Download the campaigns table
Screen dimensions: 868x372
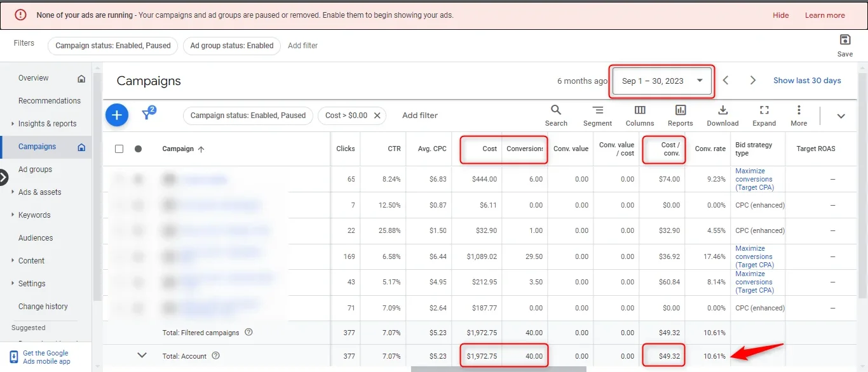click(722, 116)
